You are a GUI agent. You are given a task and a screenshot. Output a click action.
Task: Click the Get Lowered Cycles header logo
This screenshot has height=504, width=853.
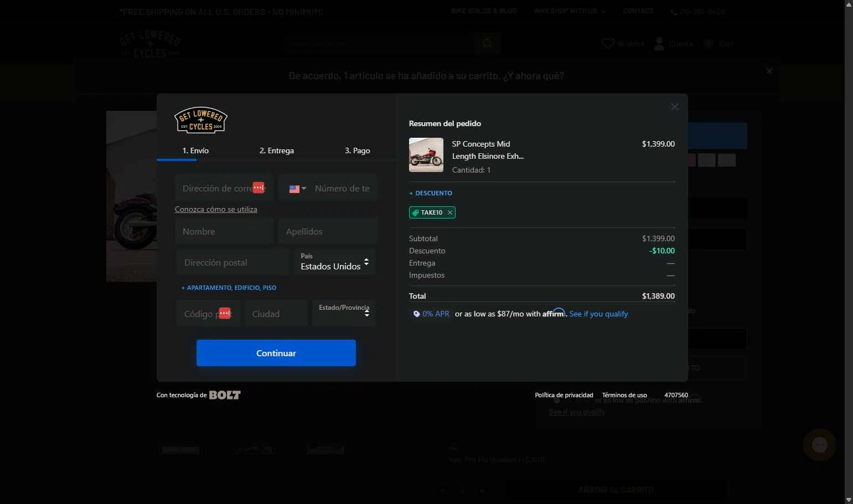(150, 44)
